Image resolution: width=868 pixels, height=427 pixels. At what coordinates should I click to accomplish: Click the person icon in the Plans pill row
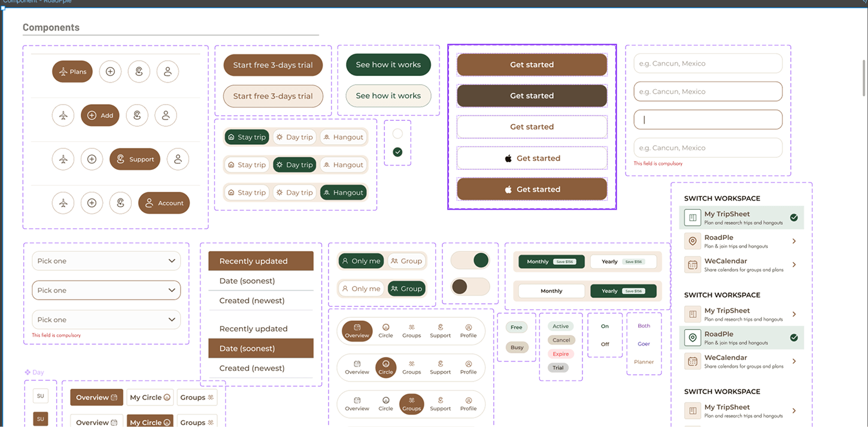(x=168, y=72)
